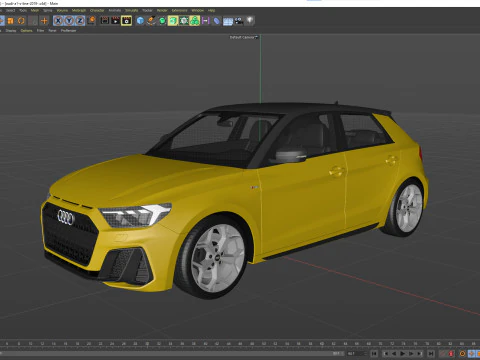This screenshot has width=480, height=360.
Task: Open the viewport Filter menu
Action: pyautogui.click(x=40, y=31)
